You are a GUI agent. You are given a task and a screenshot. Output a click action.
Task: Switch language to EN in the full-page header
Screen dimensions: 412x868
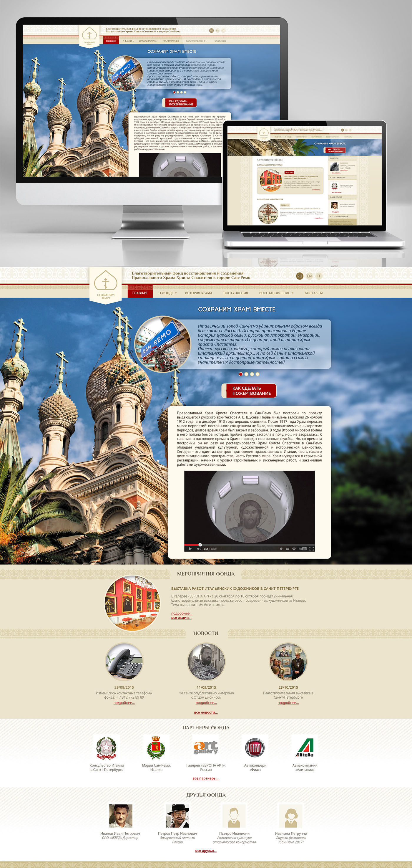click(309, 276)
